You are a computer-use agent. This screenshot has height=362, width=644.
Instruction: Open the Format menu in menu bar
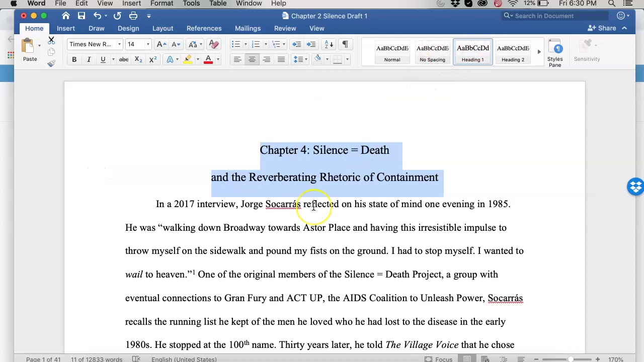coord(162,4)
